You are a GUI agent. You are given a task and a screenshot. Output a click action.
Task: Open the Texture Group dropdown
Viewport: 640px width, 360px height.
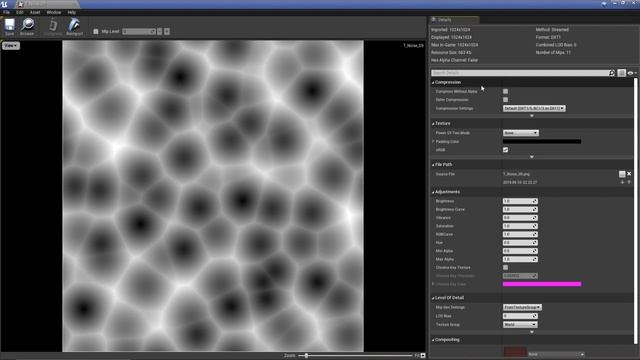pos(520,324)
